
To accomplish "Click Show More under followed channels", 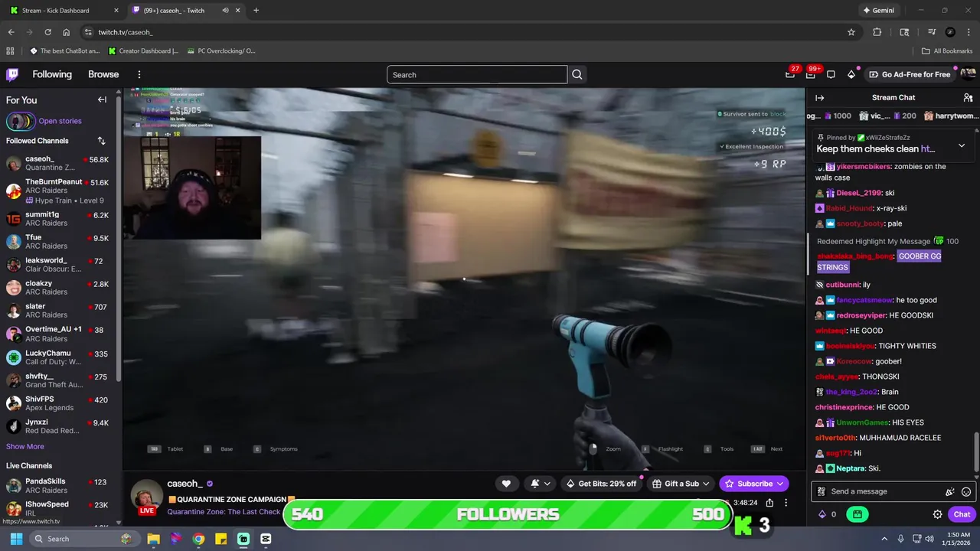I will (x=25, y=446).
